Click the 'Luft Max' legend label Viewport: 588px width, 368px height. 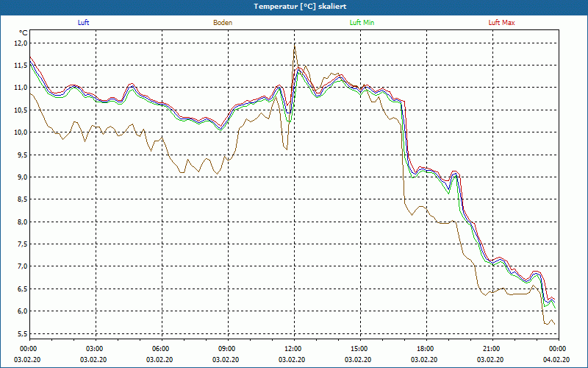coord(501,23)
